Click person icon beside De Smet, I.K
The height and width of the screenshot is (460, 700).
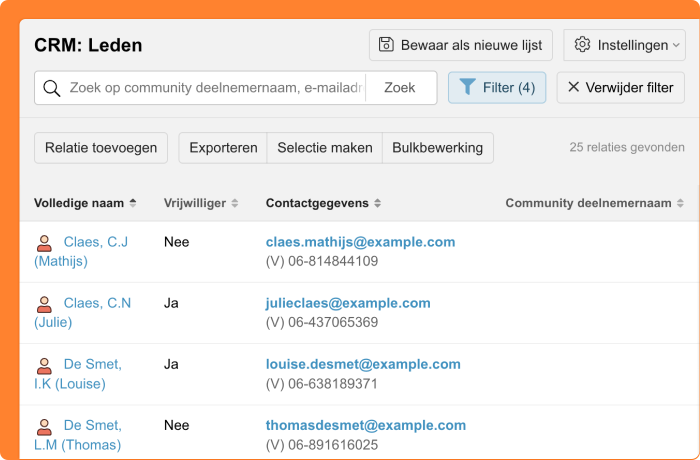(x=44, y=365)
